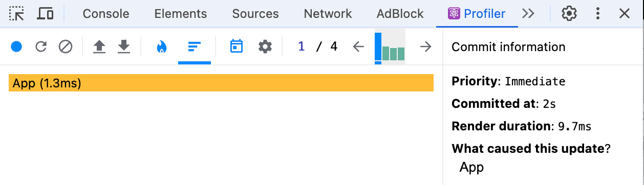Reload and start profiling
The height and width of the screenshot is (185, 644).
tap(41, 47)
